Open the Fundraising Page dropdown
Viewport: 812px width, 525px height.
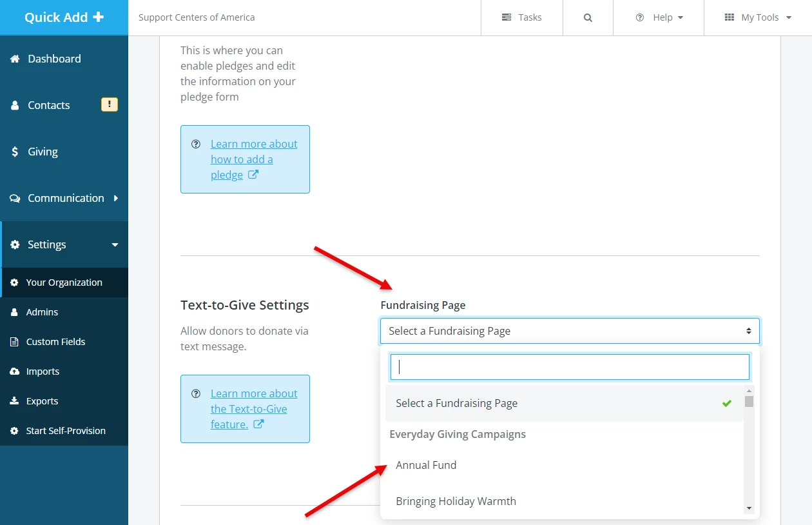click(x=570, y=331)
